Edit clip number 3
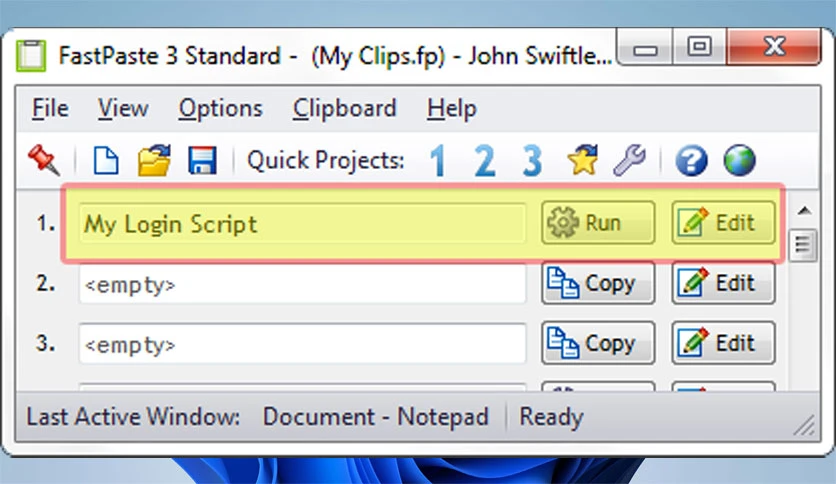 [724, 343]
